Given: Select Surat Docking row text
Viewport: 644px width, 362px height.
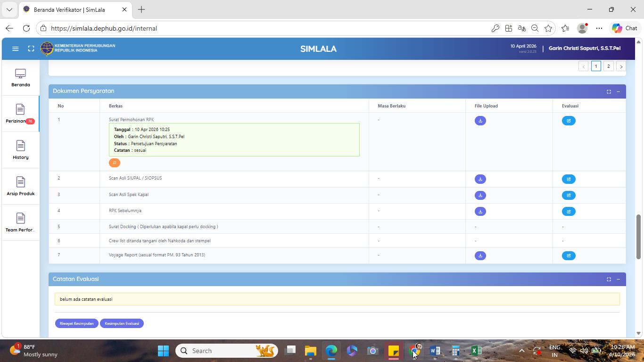Looking at the screenshot, I should point(163,227).
